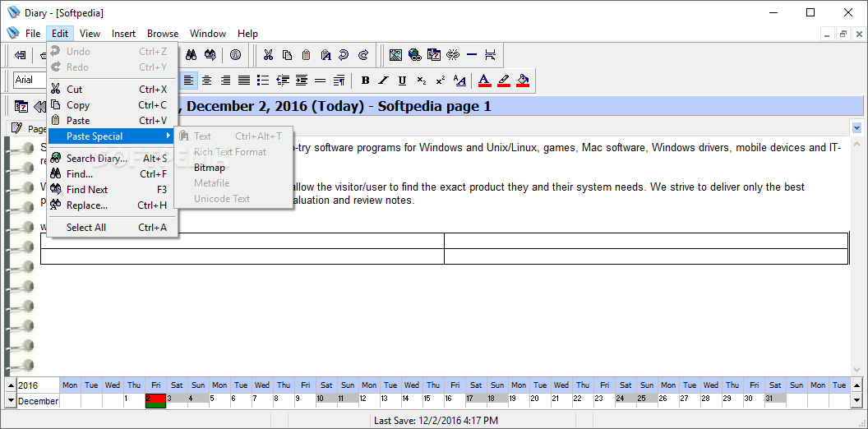The image size is (868, 429).
Task: Click the Page tab with pencil icon
Action: tap(29, 128)
